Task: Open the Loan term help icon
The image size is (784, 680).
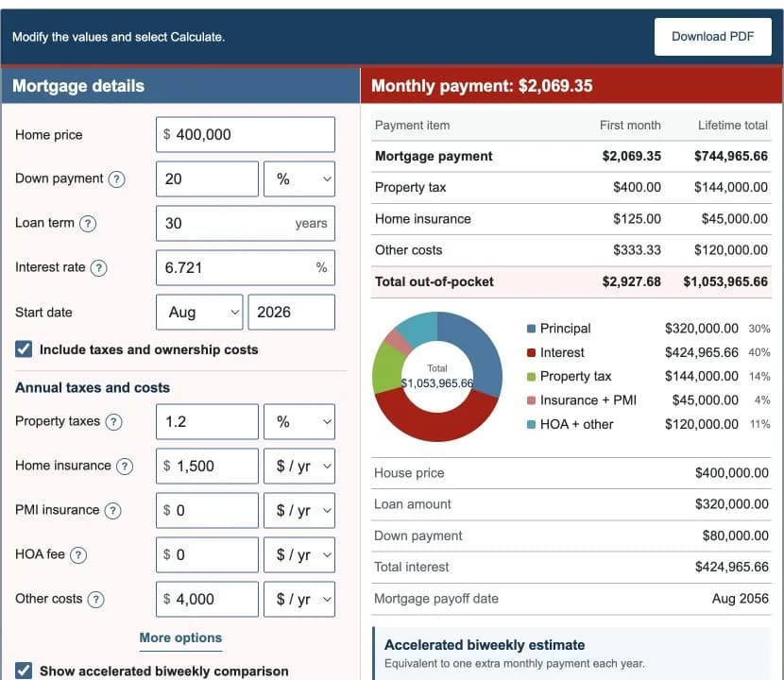Action: [x=88, y=224]
